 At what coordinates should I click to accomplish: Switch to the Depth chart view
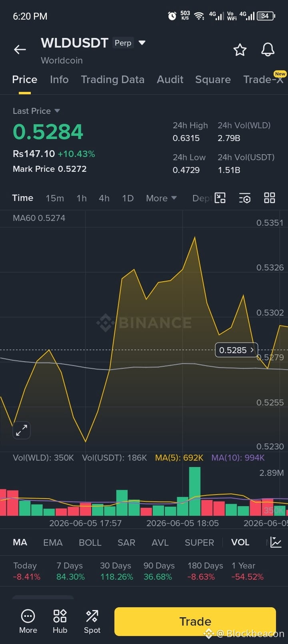click(202, 198)
